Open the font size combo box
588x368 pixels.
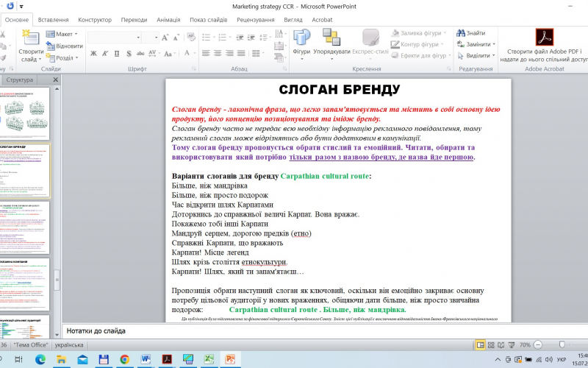[x=151, y=38]
